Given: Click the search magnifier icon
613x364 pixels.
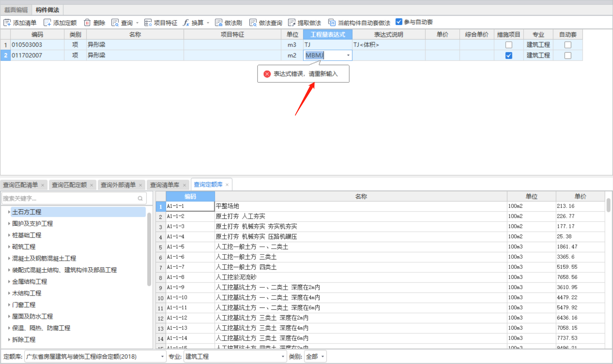Looking at the screenshot, I should click(140, 198).
